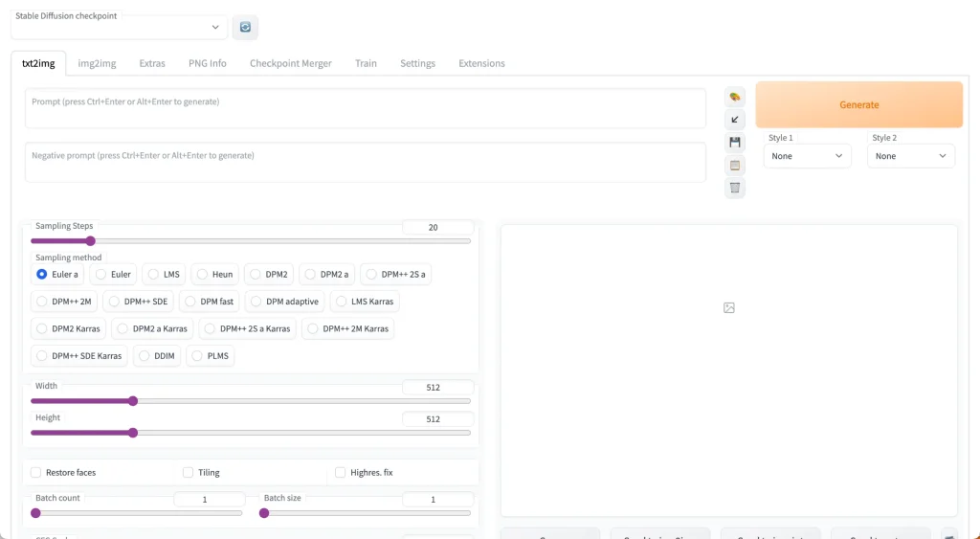The width and height of the screenshot is (980, 539).
Task: Refresh the Stable Diffusion checkpoint list
Action: click(x=245, y=28)
